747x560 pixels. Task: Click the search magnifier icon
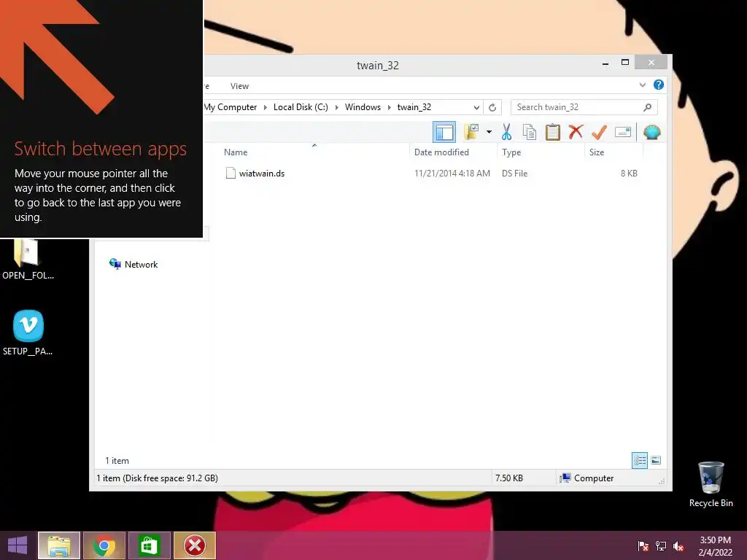[x=648, y=107]
